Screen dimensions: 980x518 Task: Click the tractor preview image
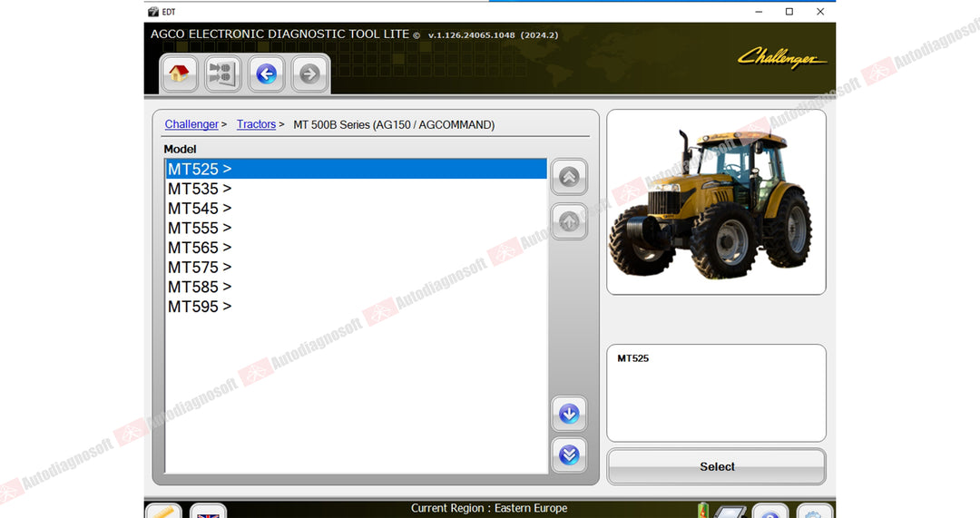click(x=716, y=202)
